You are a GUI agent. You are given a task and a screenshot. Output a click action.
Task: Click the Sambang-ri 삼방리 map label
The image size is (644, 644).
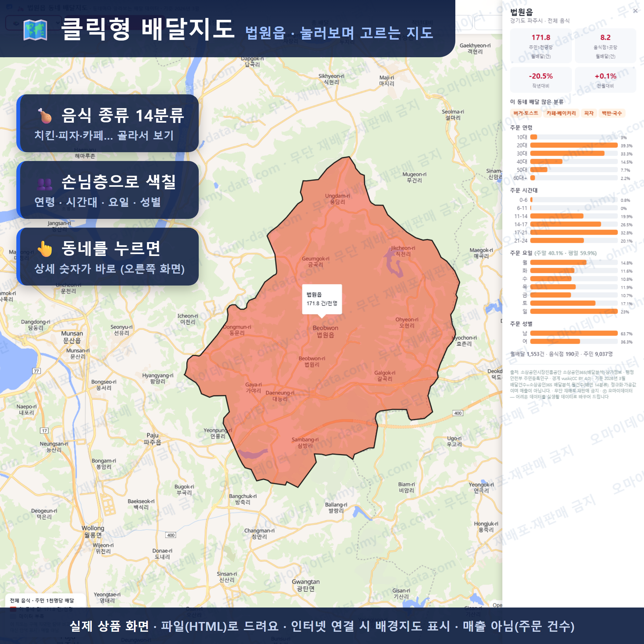pos(305,442)
